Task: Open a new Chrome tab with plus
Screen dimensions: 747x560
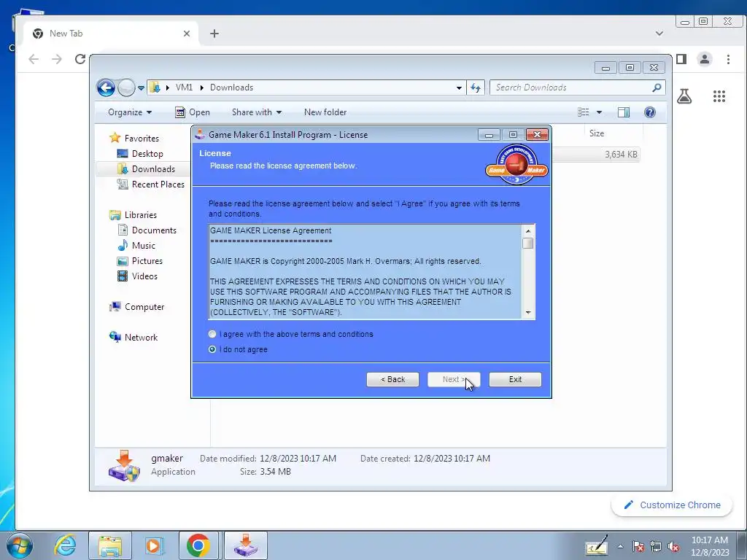Action: (x=214, y=34)
